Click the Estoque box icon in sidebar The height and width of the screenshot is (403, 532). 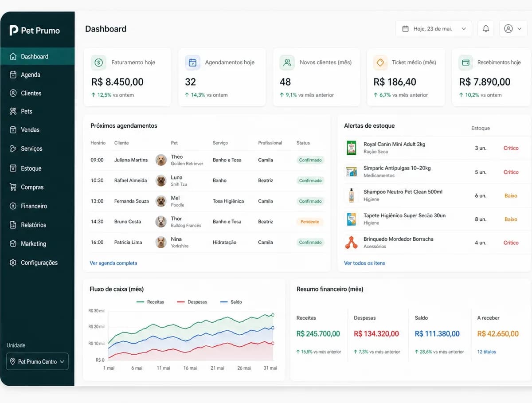[x=13, y=168]
